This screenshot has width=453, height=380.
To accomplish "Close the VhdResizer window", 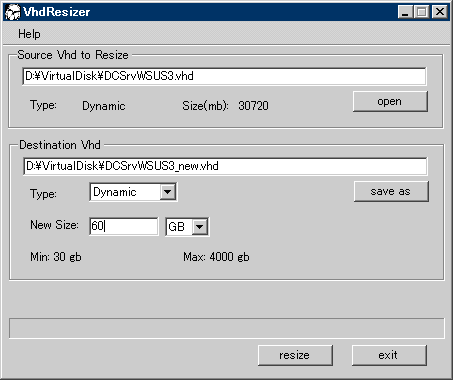I will [440, 12].
